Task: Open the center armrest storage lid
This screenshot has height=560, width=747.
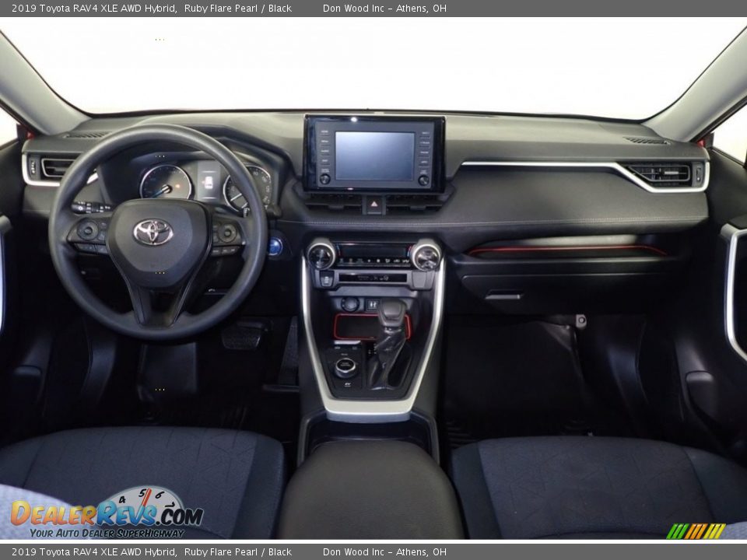Action: point(370,490)
